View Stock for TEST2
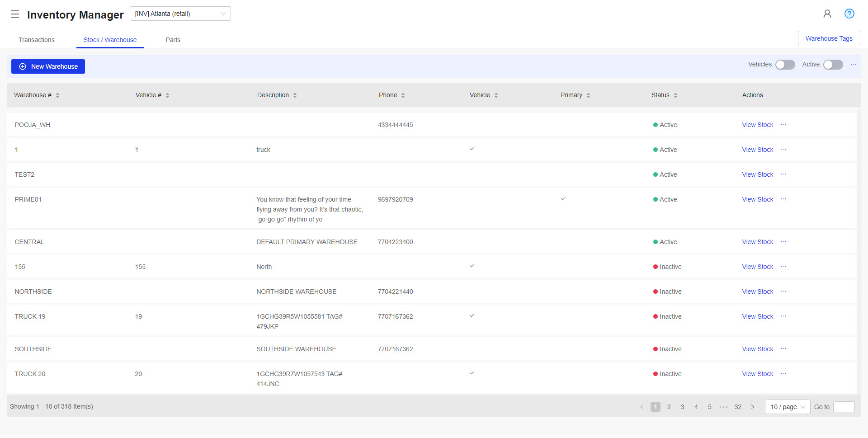 [x=758, y=174]
